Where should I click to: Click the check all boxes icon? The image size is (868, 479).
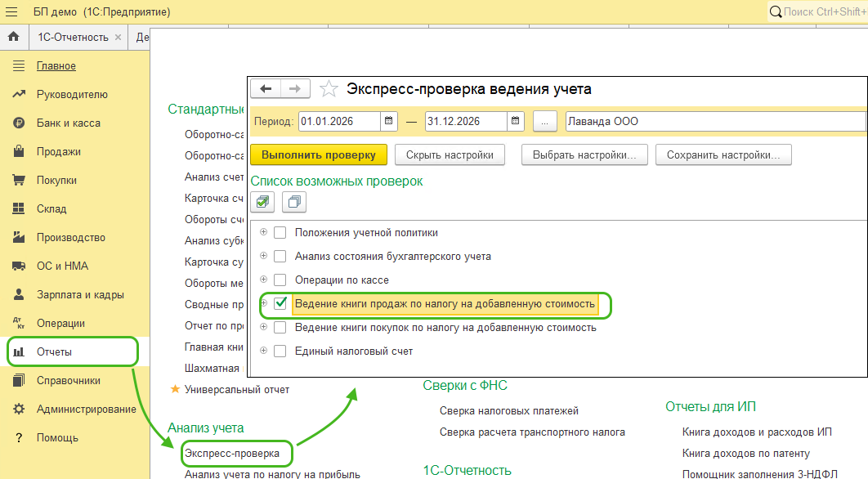(262, 201)
